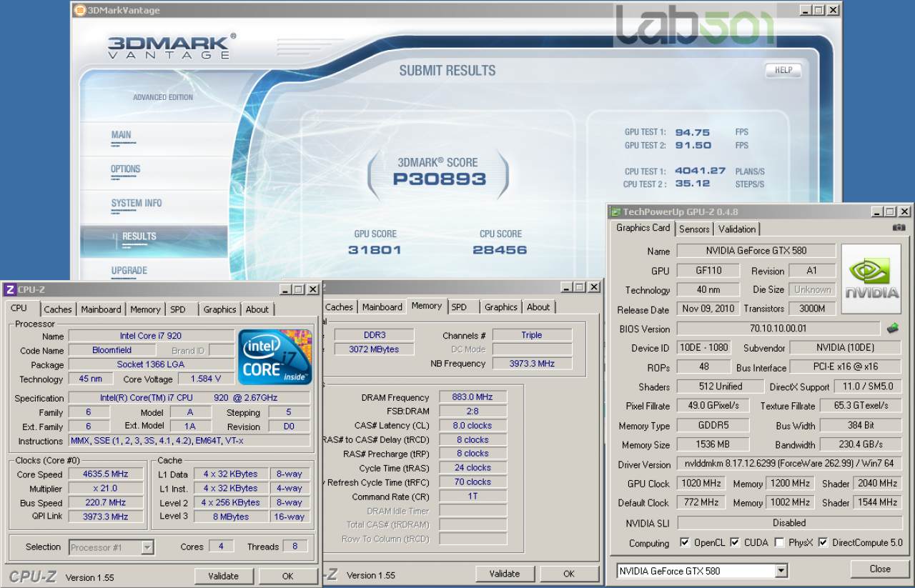915x588 pixels.
Task: Enable the PhysX checkbox in GPU-Z
Action: click(x=779, y=542)
